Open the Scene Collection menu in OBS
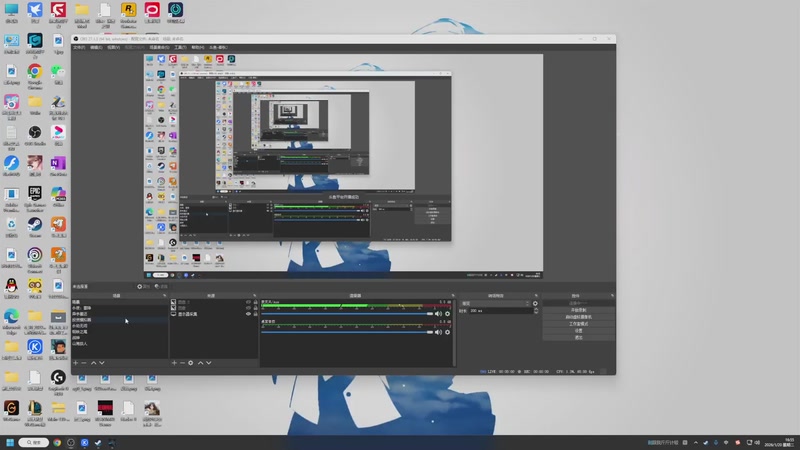Image resolution: width=800 pixels, height=450 pixels. pos(159,47)
